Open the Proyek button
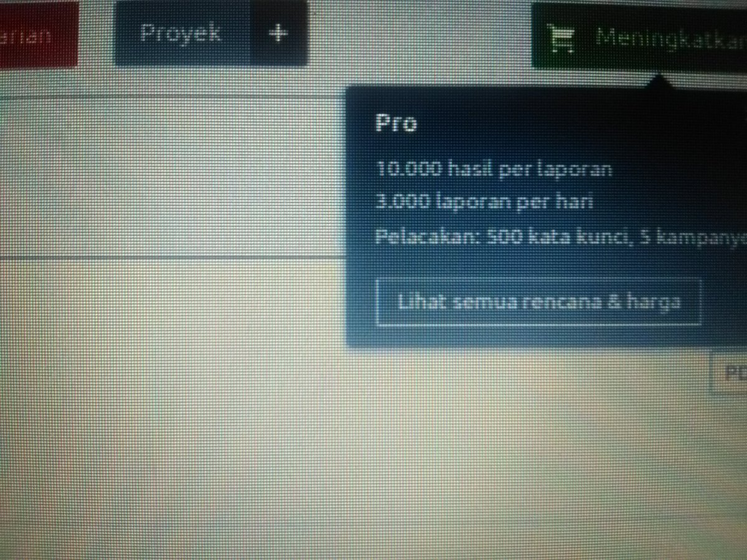The image size is (747, 560). coord(183,32)
